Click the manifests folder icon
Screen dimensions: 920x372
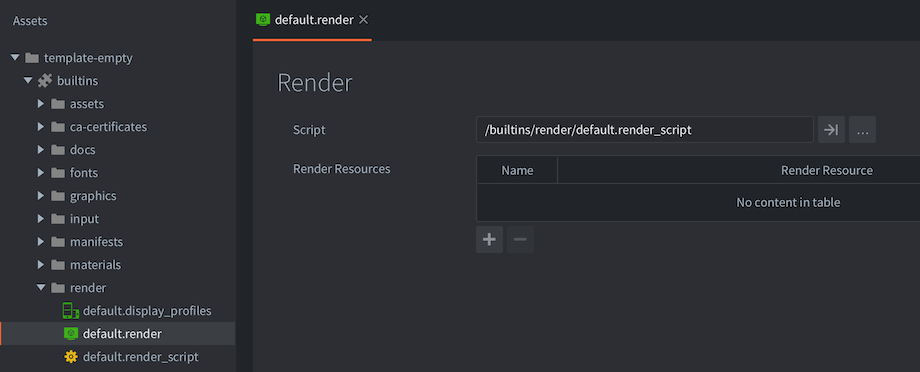58,242
